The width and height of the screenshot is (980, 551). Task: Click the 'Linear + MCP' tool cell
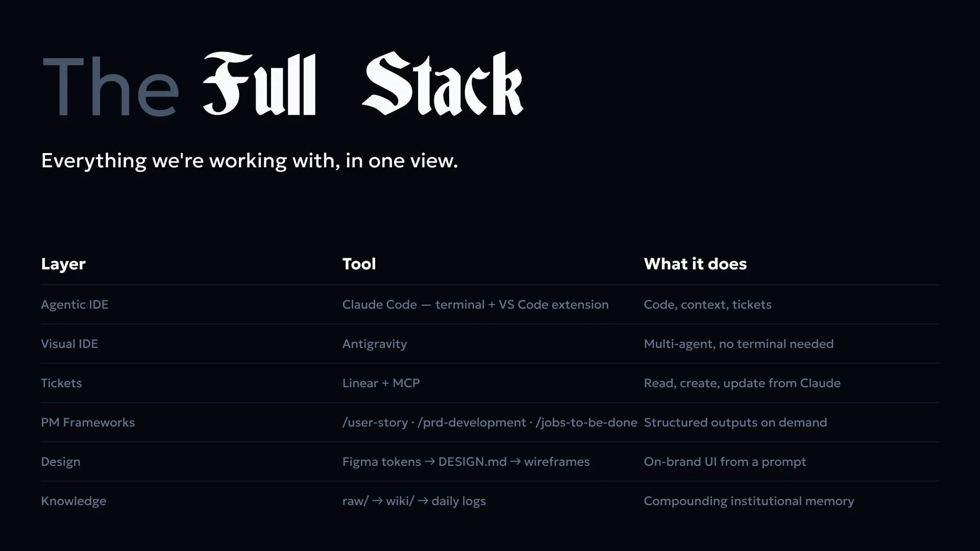(381, 383)
